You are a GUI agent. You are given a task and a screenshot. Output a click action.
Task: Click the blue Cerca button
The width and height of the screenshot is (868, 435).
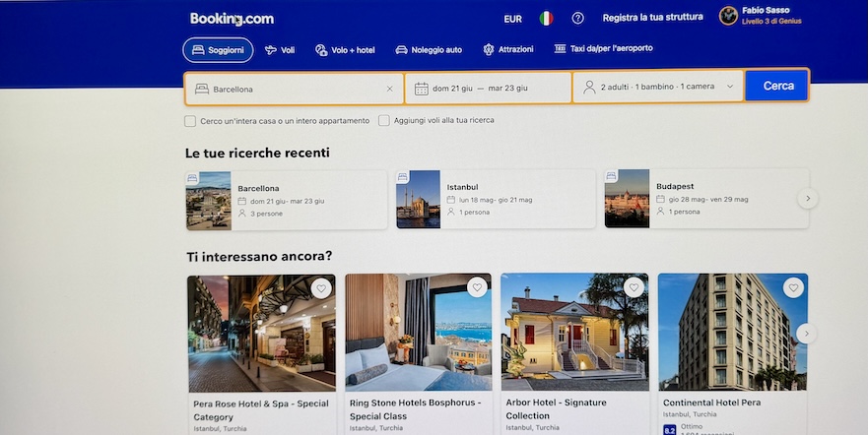pos(776,86)
